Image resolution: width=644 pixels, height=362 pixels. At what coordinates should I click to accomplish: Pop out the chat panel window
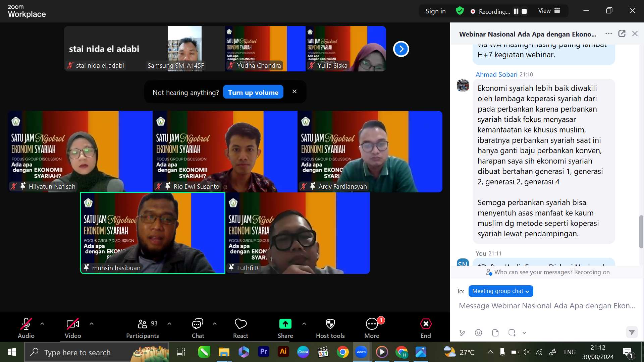(x=622, y=34)
